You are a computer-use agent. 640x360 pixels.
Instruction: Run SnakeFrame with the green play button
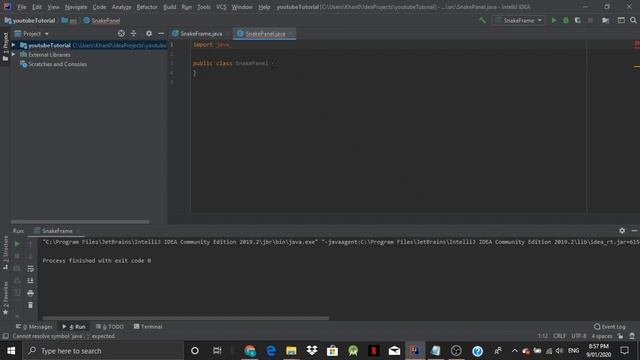click(x=553, y=20)
